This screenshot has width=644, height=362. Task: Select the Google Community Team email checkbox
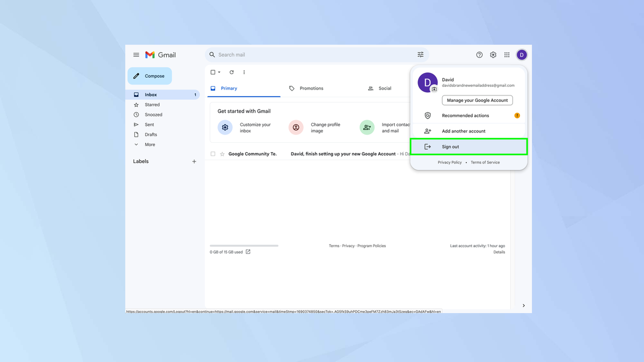click(213, 153)
